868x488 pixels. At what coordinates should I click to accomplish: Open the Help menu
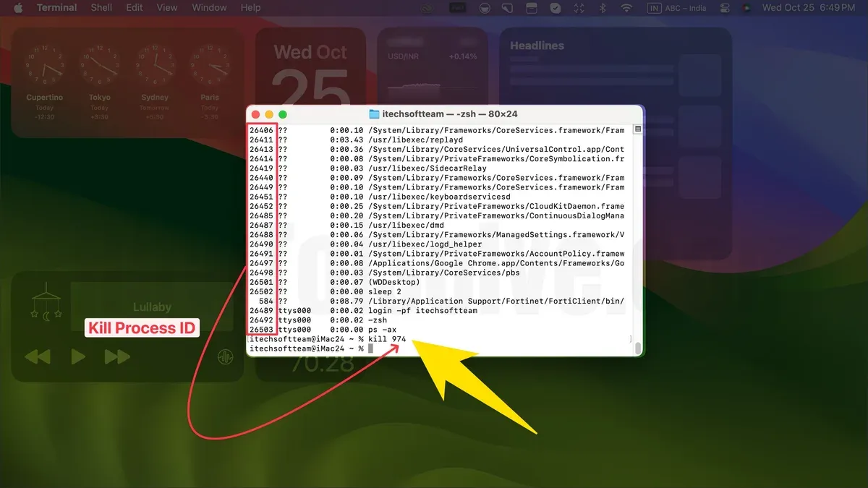(x=250, y=8)
